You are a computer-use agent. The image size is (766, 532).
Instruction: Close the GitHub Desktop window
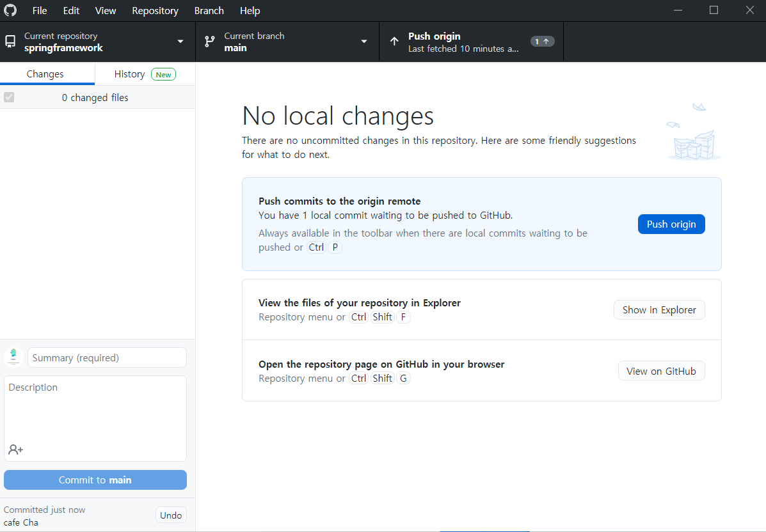click(750, 10)
